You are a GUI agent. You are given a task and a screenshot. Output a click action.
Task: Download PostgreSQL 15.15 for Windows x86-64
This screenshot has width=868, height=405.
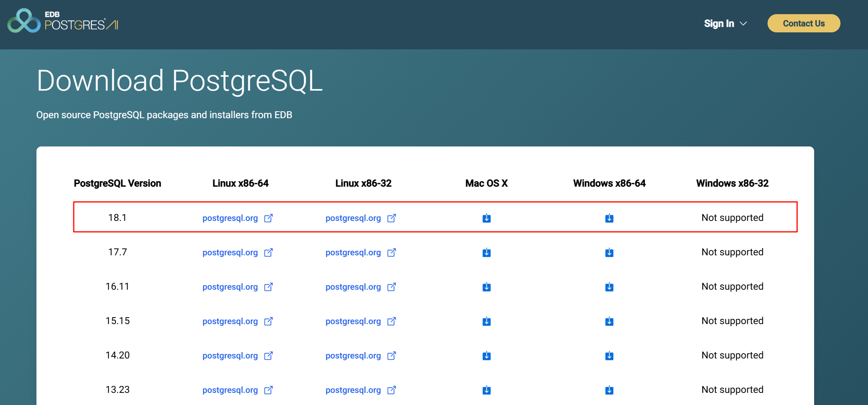[x=609, y=322]
